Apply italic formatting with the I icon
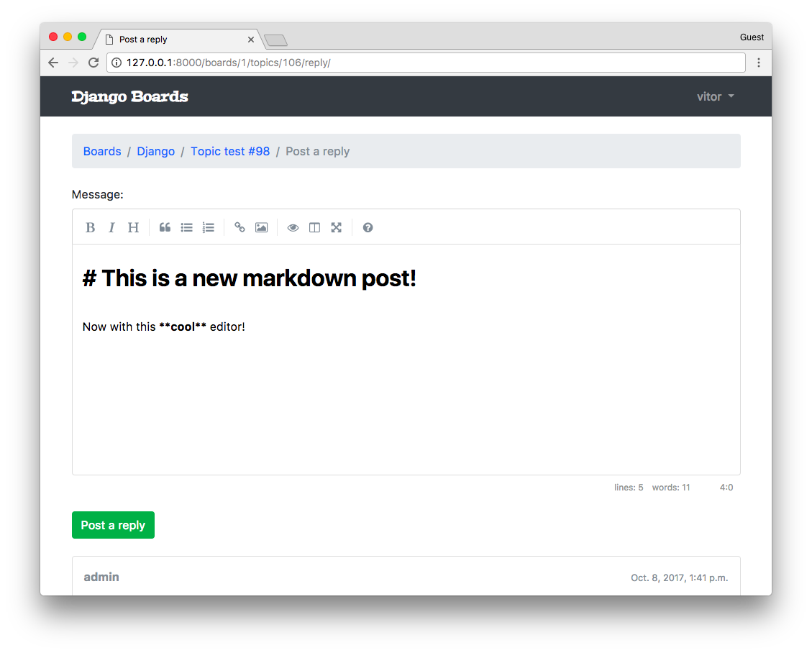Image resolution: width=812 pixels, height=653 pixels. pyautogui.click(x=111, y=227)
